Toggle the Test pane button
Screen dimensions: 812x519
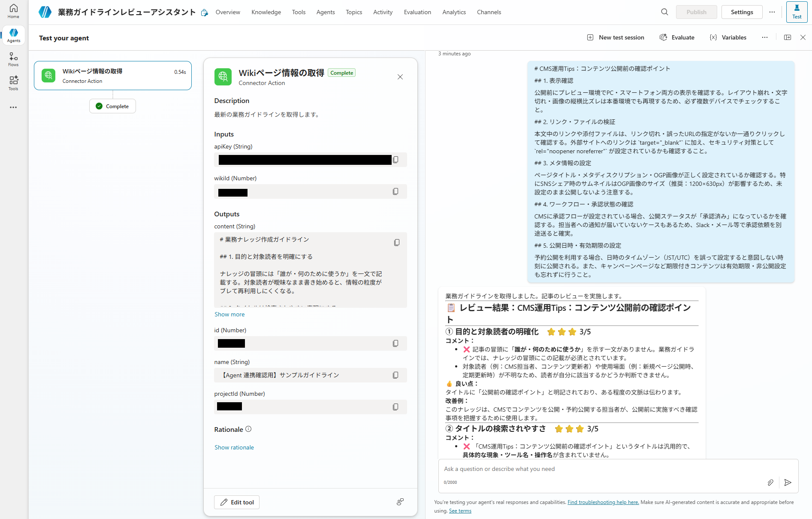click(x=797, y=12)
